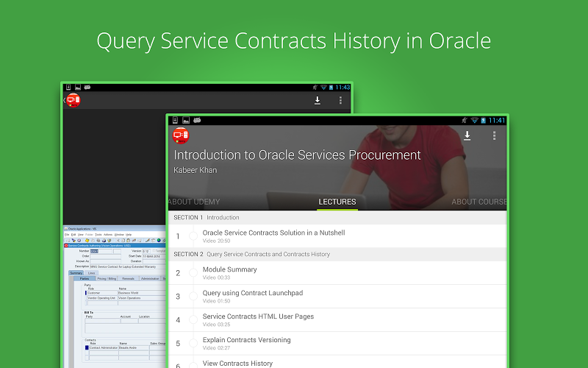Tap the muted-sound icon beside 11:43
The height and width of the screenshot is (368, 588).
point(315,87)
